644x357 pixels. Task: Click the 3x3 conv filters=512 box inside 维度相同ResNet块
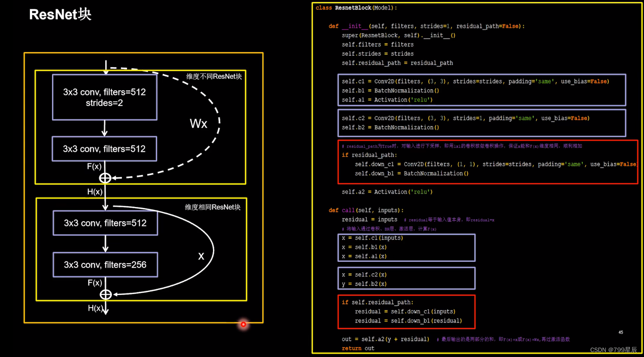coord(105,223)
